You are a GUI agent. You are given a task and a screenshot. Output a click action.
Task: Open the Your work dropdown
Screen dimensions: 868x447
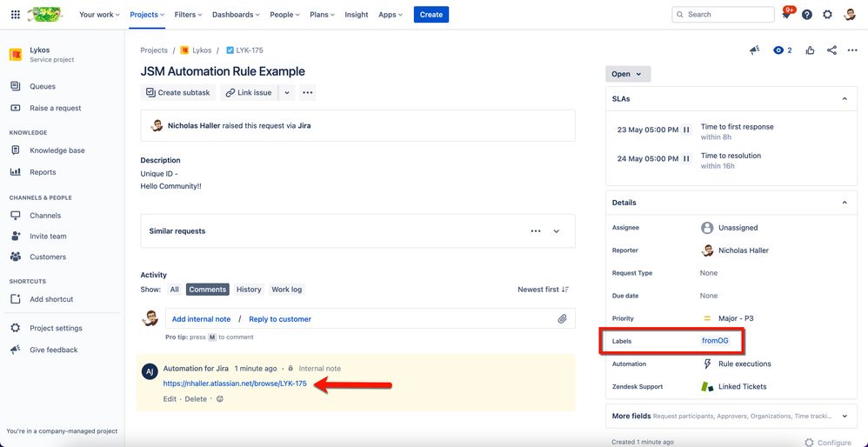click(100, 15)
